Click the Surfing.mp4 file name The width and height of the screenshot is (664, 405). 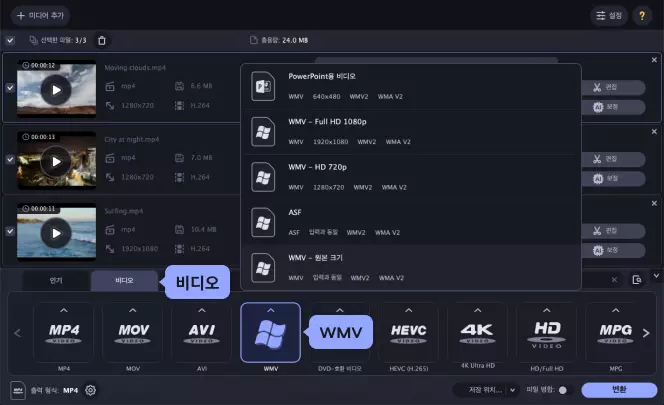click(124, 211)
